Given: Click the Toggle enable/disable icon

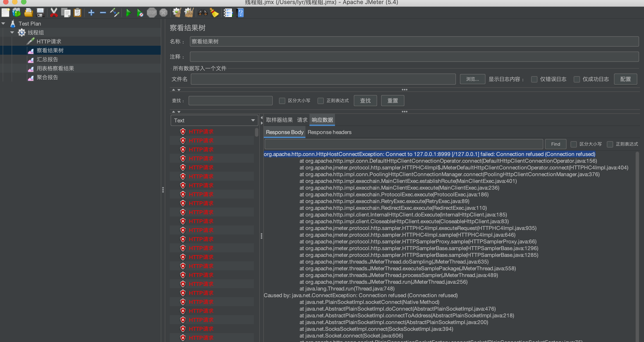Looking at the screenshot, I should click(x=114, y=13).
